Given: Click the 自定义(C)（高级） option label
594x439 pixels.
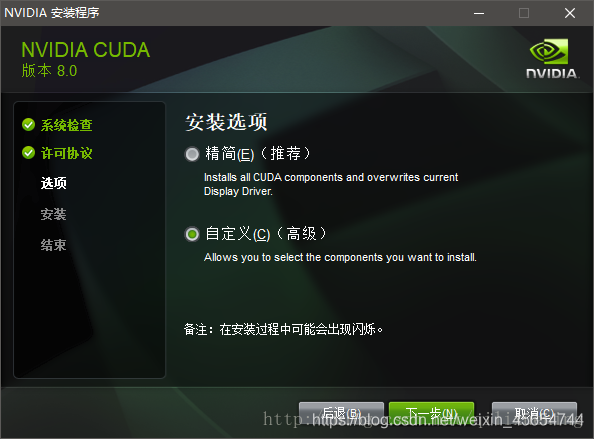Looking at the screenshot, I should (266, 234).
